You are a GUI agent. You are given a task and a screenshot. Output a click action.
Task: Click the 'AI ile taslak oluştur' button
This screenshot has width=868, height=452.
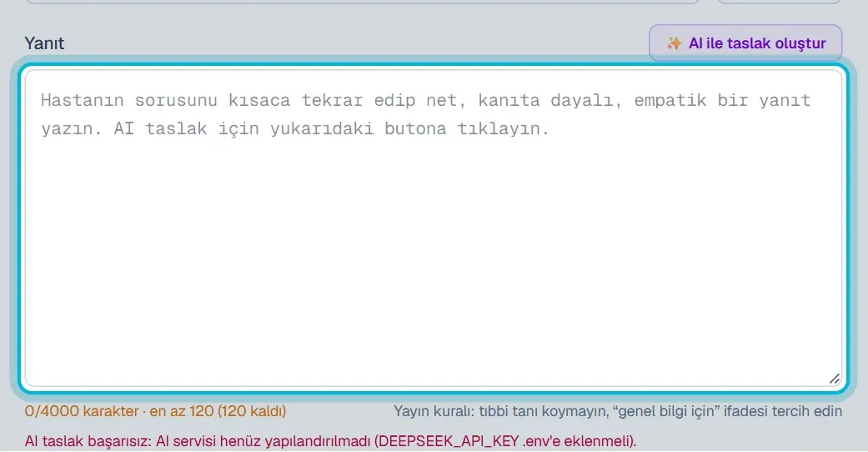[x=745, y=43]
